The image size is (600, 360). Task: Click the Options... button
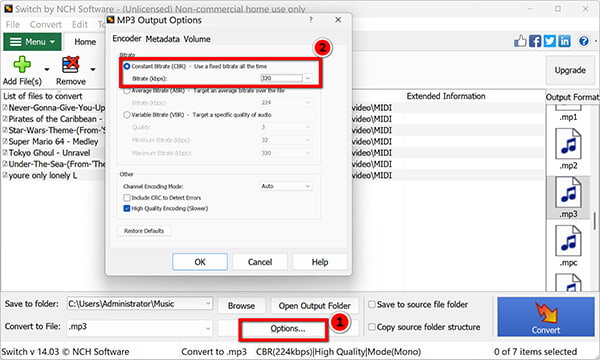coord(288,329)
